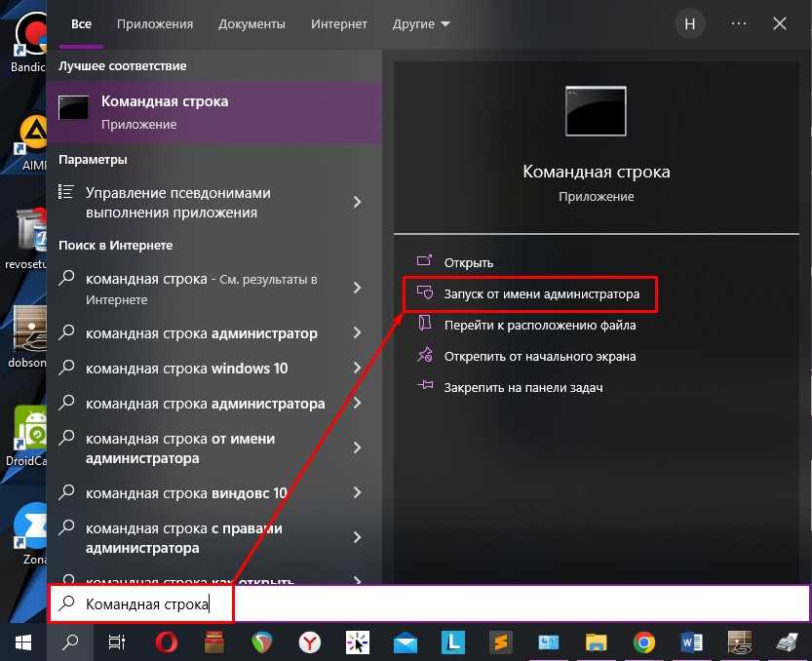Switch to the Документы tab
The height and width of the screenshot is (661, 812).
pos(251,23)
